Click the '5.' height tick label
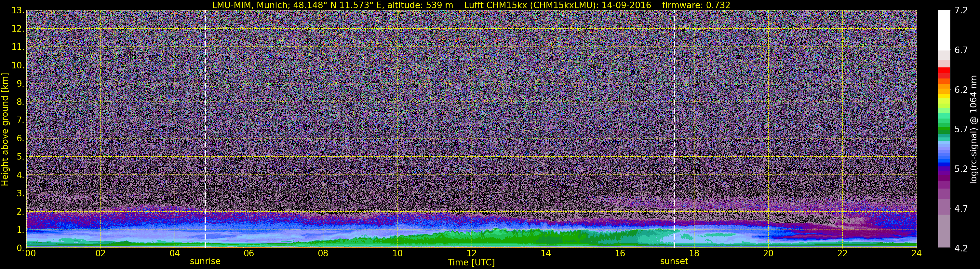The height and width of the screenshot is (269, 980). [20, 157]
